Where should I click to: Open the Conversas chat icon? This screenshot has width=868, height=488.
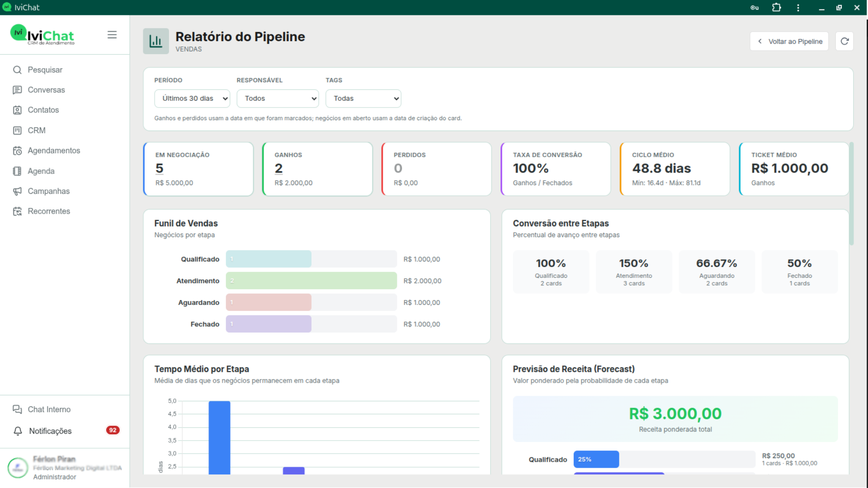(x=17, y=90)
